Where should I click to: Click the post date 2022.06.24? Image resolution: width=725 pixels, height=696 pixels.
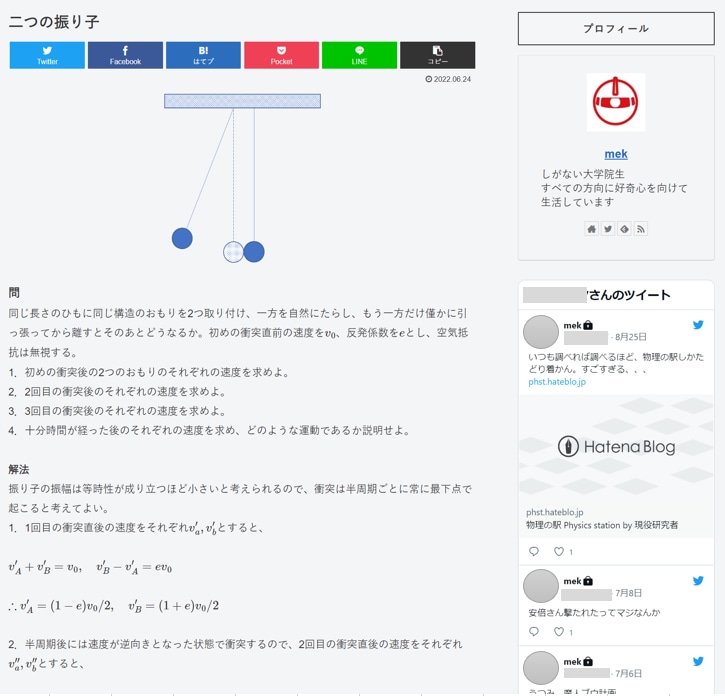click(448, 79)
